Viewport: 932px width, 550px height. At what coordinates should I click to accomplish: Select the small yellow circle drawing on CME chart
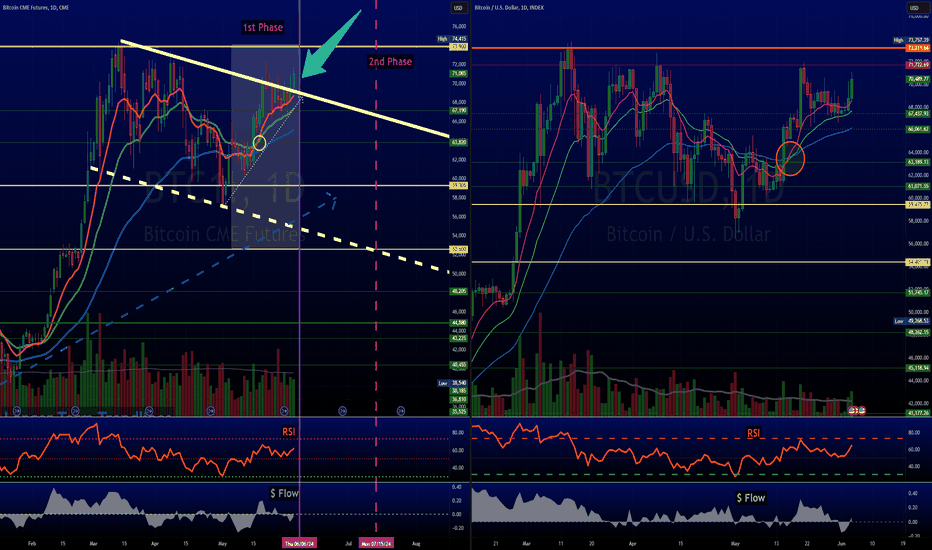click(259, 143)
